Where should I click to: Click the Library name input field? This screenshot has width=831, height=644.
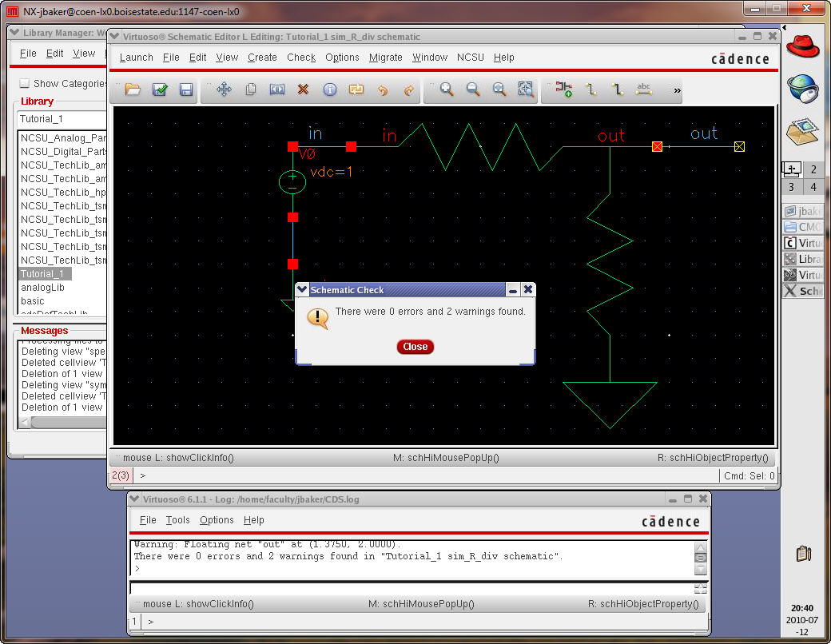(61, 119)
